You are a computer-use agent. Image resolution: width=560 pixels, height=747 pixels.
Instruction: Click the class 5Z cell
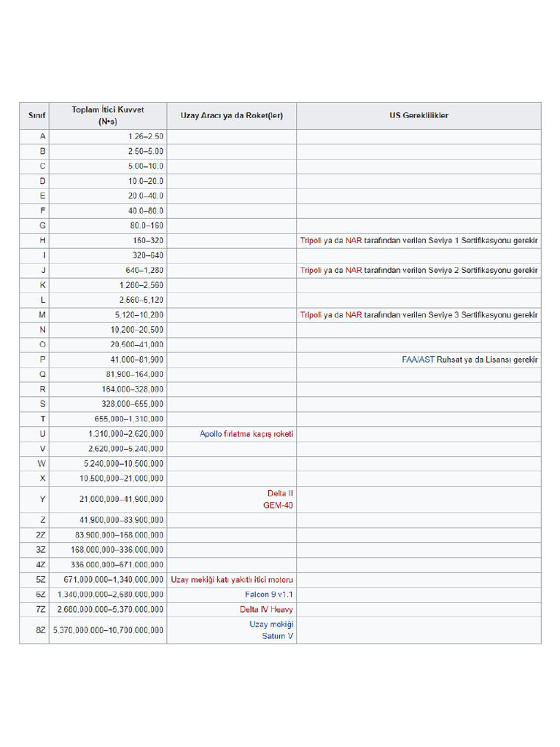(34, 580)
